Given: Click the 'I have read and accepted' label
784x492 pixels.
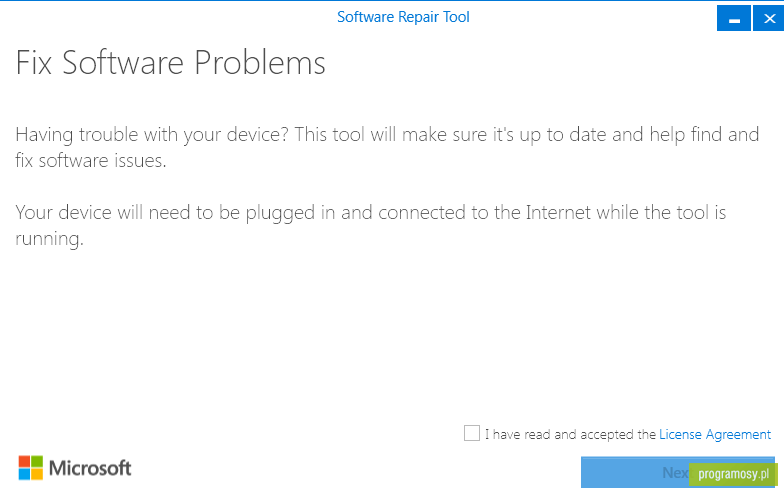Looking at the screenshot, I should click(x=570, y=434).
